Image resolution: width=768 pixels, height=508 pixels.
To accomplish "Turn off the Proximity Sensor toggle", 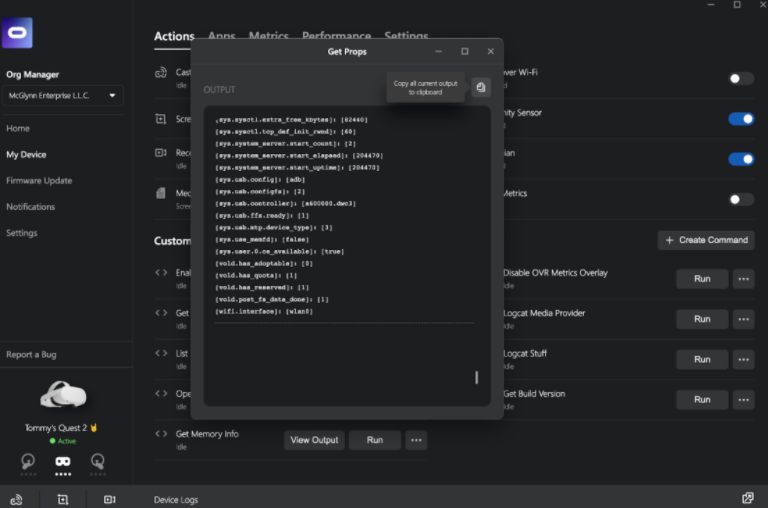I will pos(741,119).
